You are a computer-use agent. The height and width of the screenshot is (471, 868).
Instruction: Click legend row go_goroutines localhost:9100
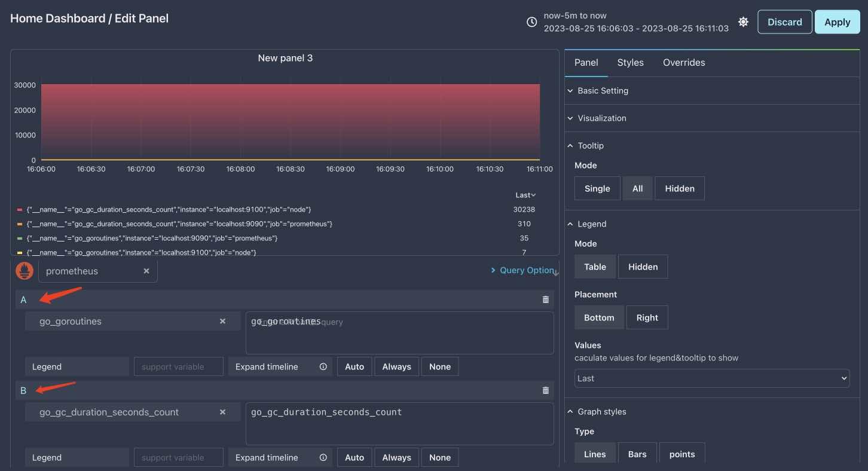[x=142, y=253]
